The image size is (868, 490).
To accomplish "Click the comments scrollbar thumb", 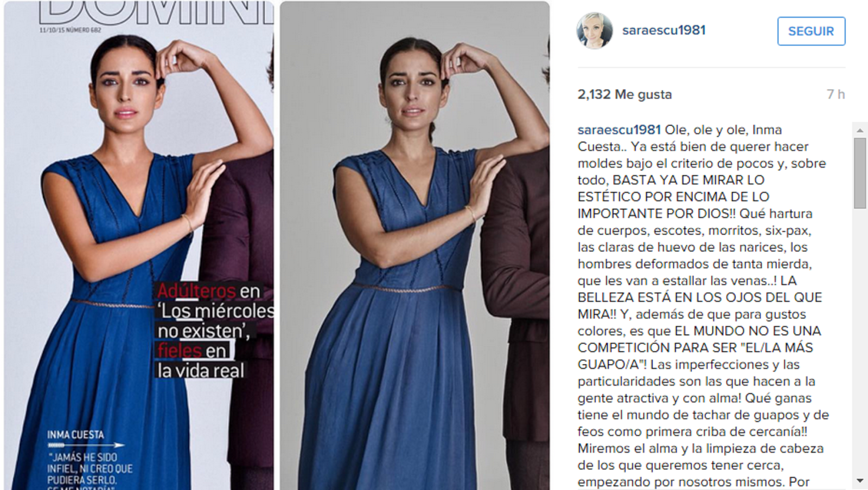I will click(860, 173).
